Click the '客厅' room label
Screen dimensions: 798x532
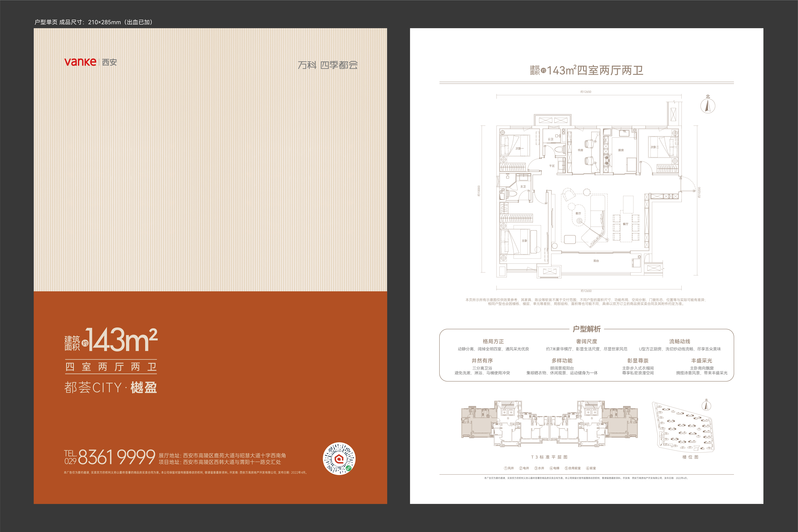tap(578, 213)
